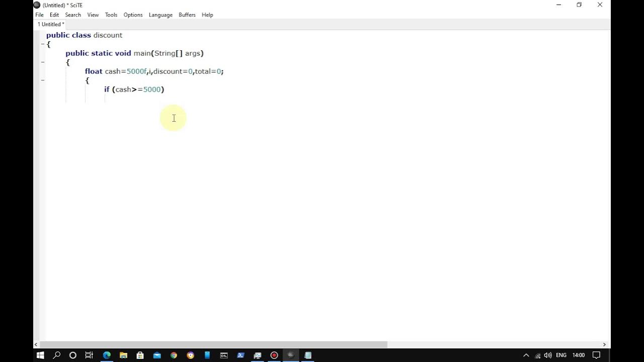Open PowerShell from taskbar

pos(240,355)
